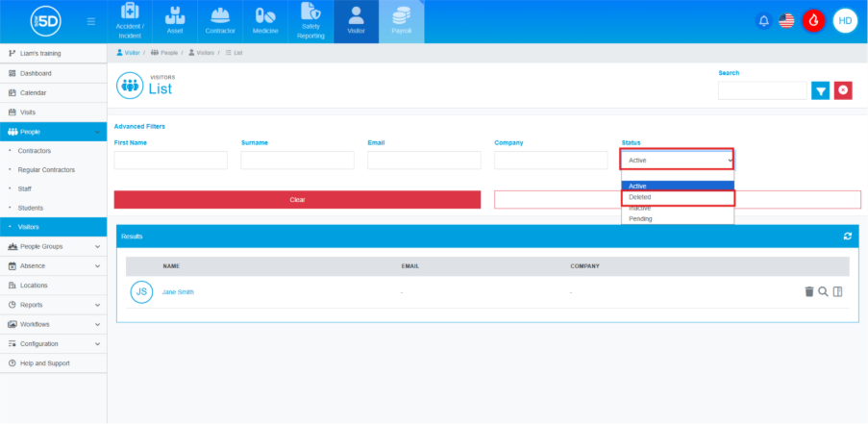The width and height of the screenshot is (868, 424).
Task: Open the HD user avatar menu
Action: 845,21
